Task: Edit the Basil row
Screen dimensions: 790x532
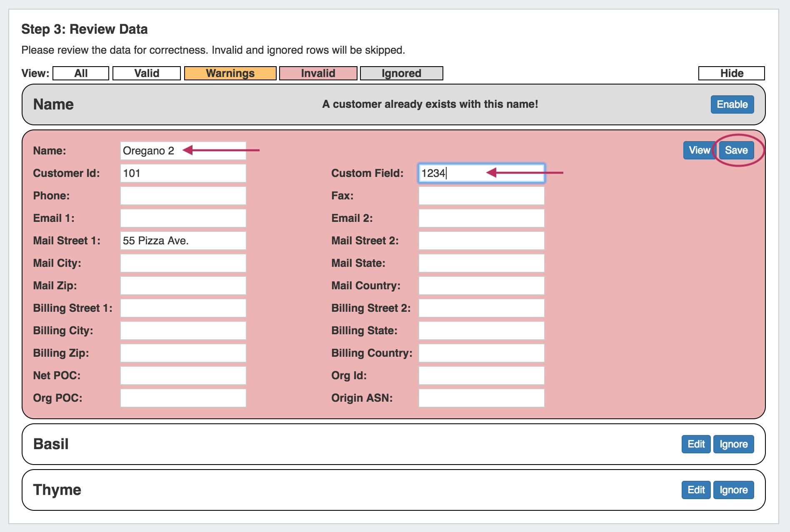Action: [696, 444]
